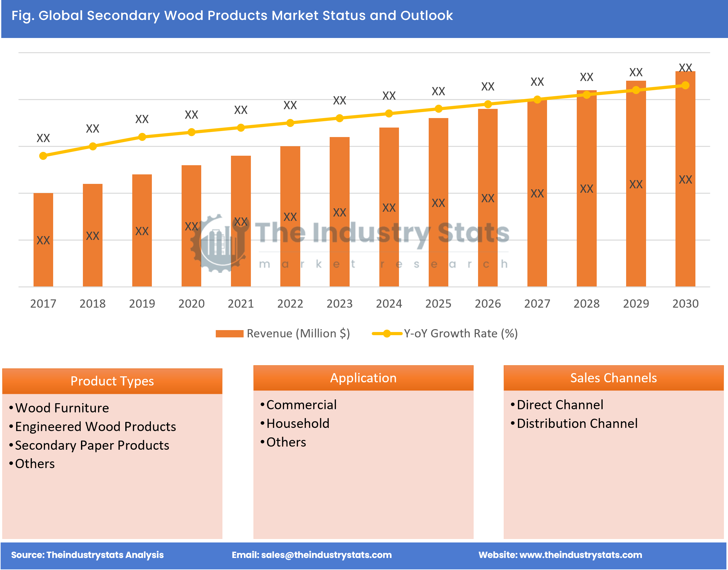Click the Application header
728x570 pixels.
pos(363,378)
